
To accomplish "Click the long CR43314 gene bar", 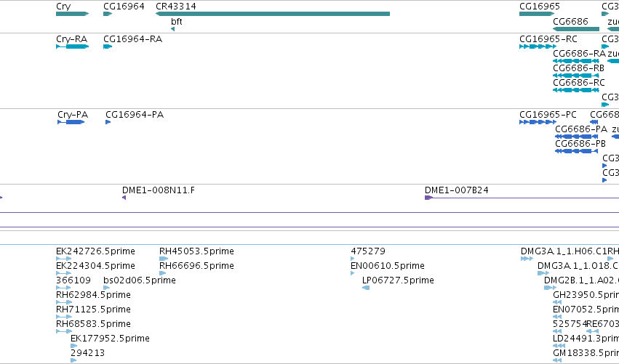I will (x=272, y=14).
